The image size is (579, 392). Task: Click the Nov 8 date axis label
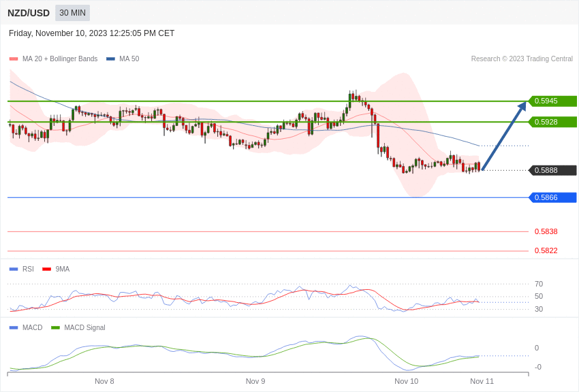coord(104,381)
